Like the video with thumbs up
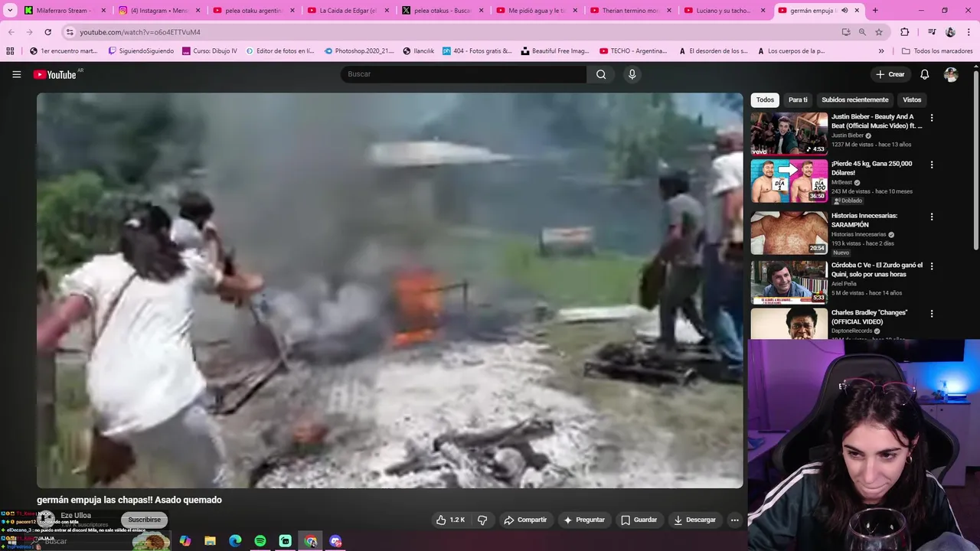This screenshot has height=551, width=980. pos(451,520)
